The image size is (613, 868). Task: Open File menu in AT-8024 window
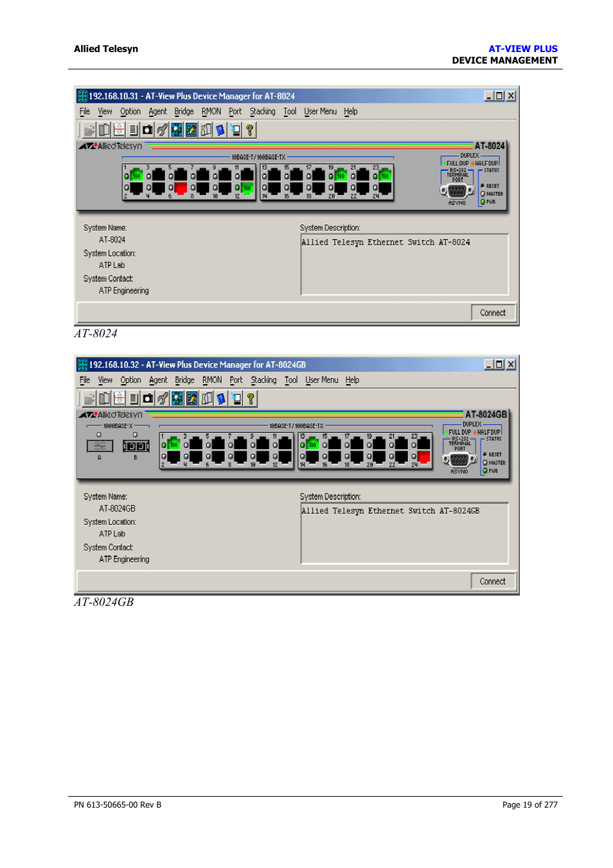pos(85,112)
